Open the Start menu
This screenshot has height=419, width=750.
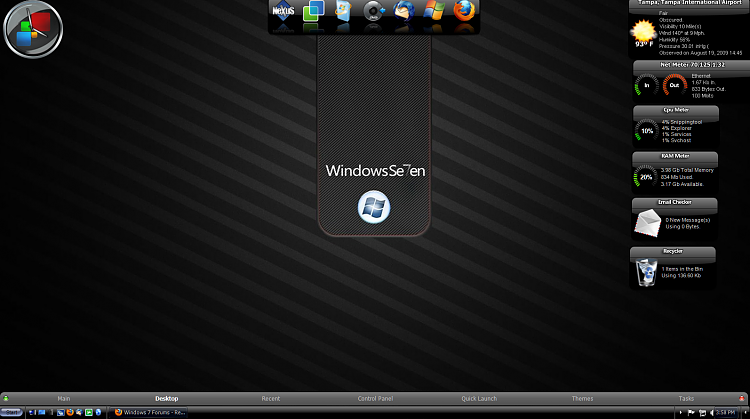pyautogui.click(x=11, y=412)
